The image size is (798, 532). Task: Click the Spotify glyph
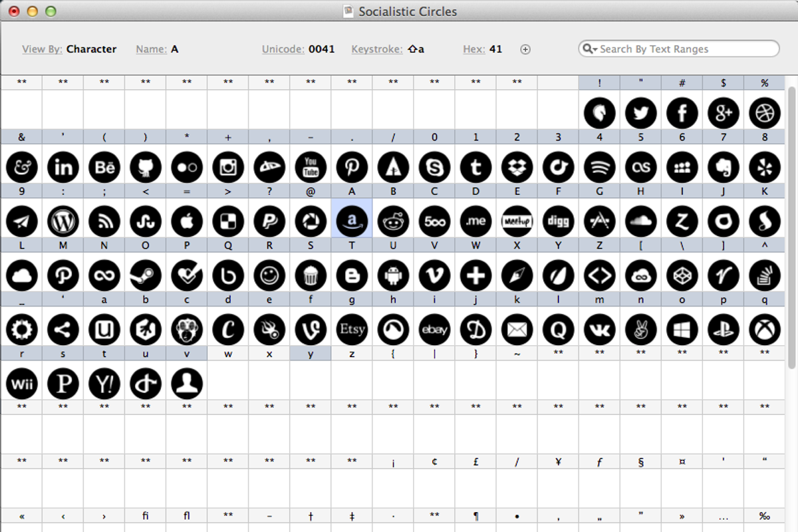tap(599, 168)
